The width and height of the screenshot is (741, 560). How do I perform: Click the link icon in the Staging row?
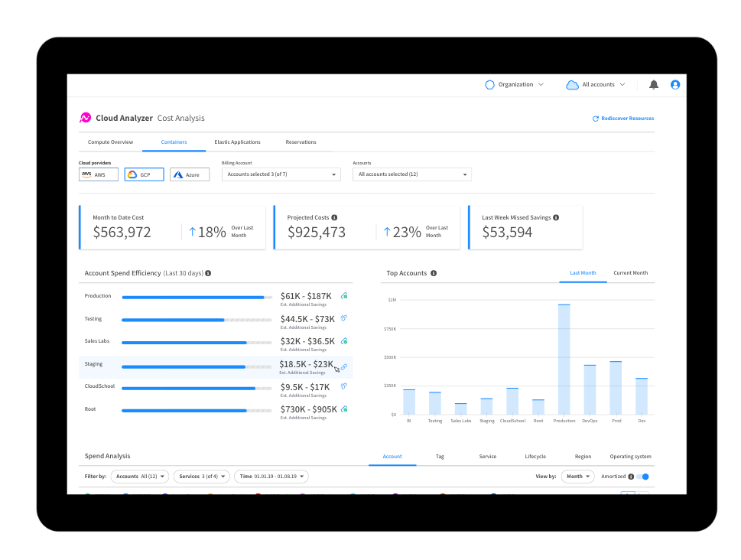(x=344, y=367)
